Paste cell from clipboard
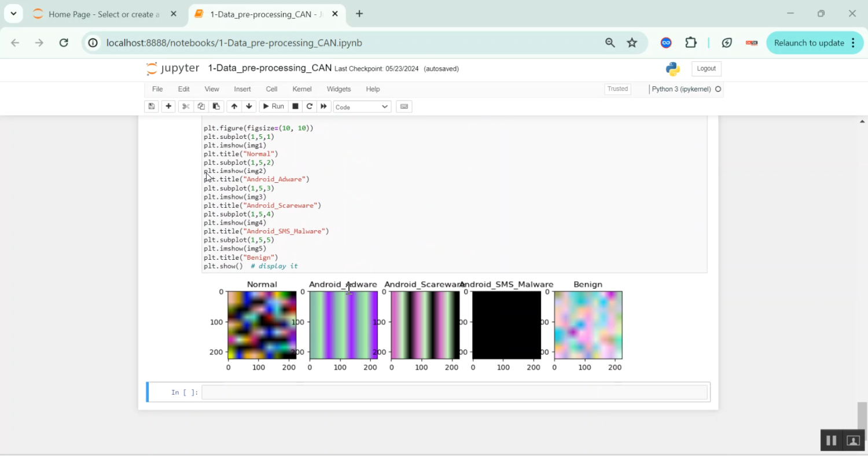This screenshot has height=456, width=868. [x=216, y=106]
